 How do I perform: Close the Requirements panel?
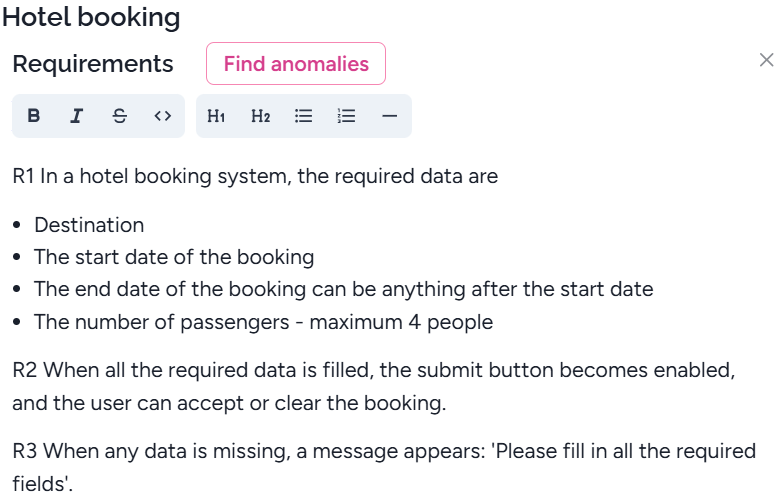pos(766,60)
